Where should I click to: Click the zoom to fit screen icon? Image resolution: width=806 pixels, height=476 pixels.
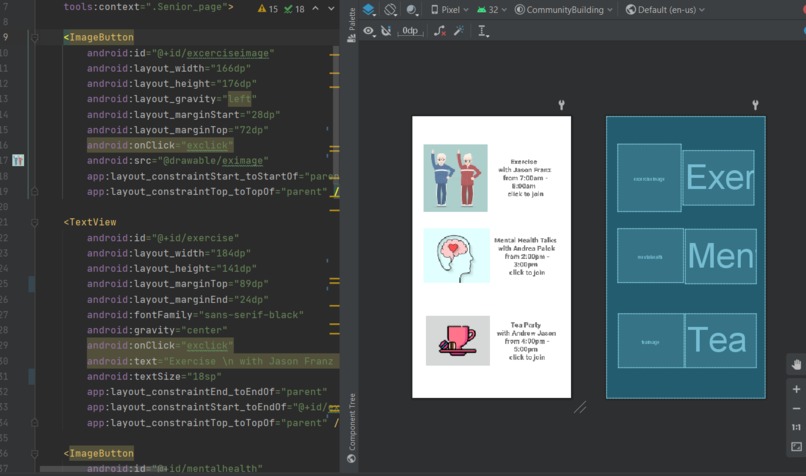point(796,447)
